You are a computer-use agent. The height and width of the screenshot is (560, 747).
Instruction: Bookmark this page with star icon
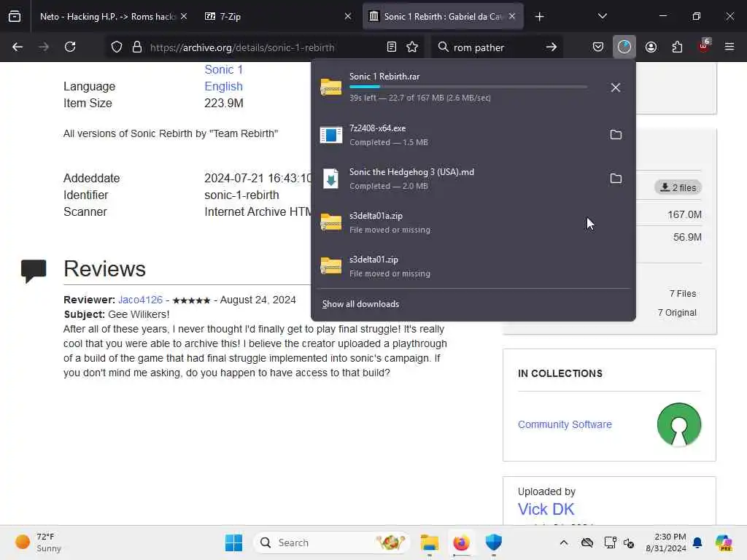[x=413, y=47]
